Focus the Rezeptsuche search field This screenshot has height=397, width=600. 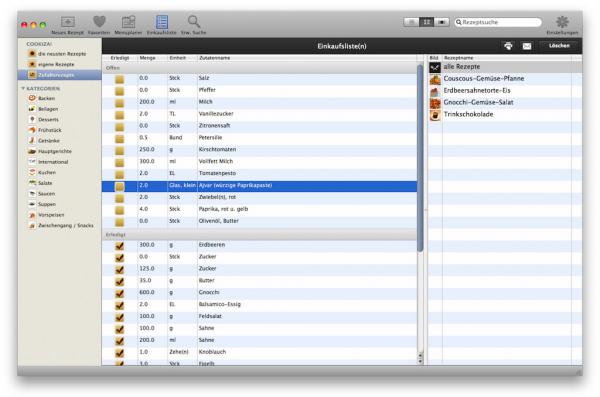tap(498, 22)
